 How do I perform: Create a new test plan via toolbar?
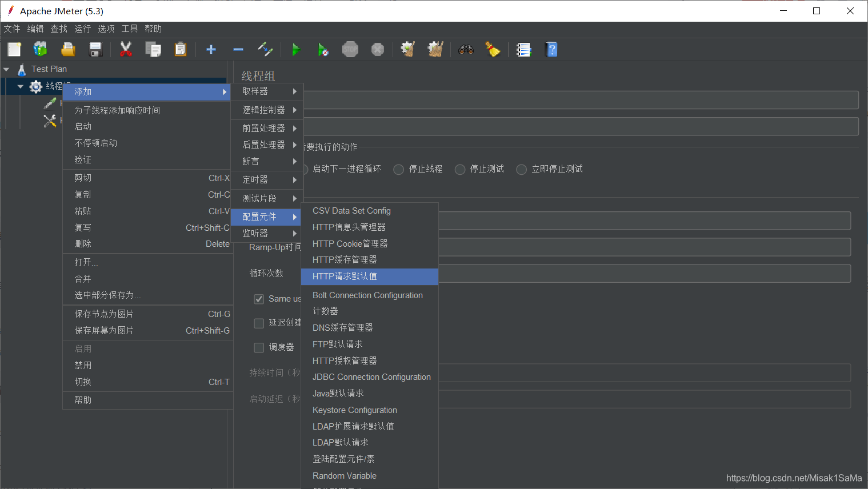(14, 49)
